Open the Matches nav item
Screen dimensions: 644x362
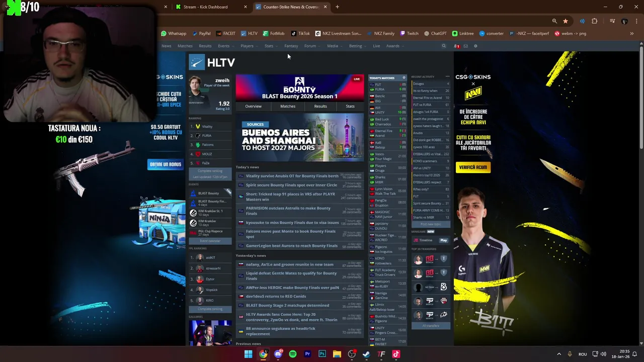(185, 46)
